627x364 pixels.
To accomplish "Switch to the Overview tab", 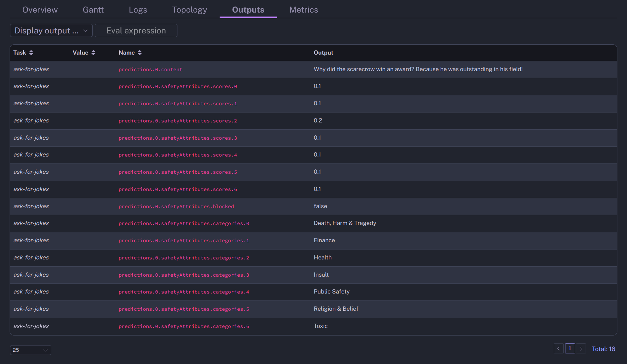I will [x=40, y=10].
